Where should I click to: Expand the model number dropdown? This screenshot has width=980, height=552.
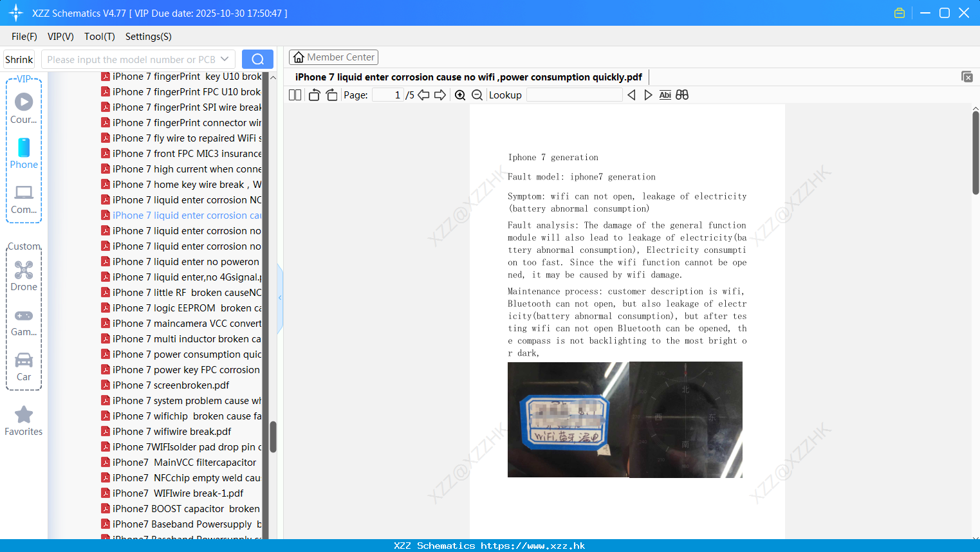[225, 59]
